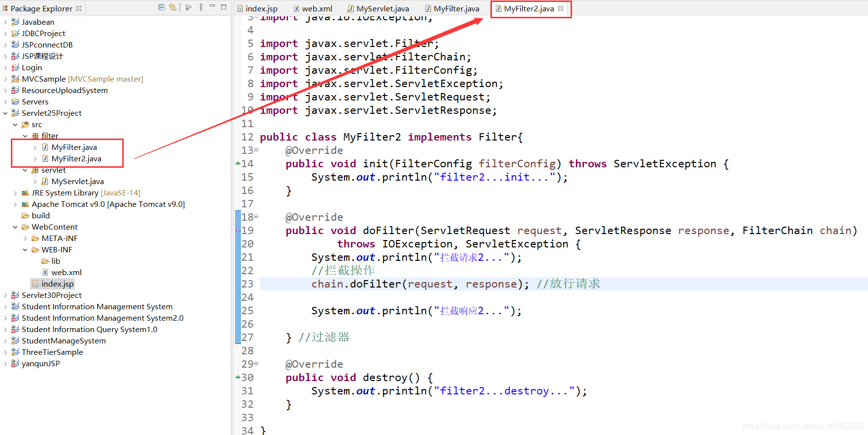Toggle code folding at line 18
Screen dimensions: 868x435
[256, 217]
